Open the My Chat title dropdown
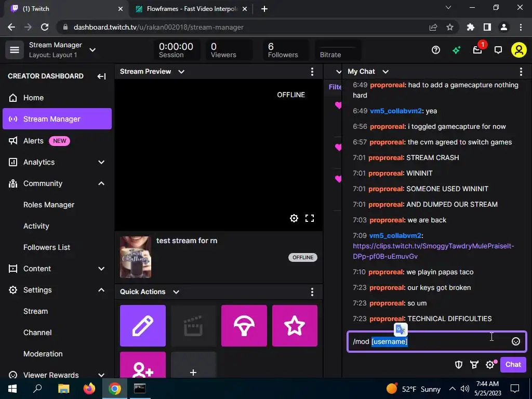 pyautogui.click(x=385, y=72)
